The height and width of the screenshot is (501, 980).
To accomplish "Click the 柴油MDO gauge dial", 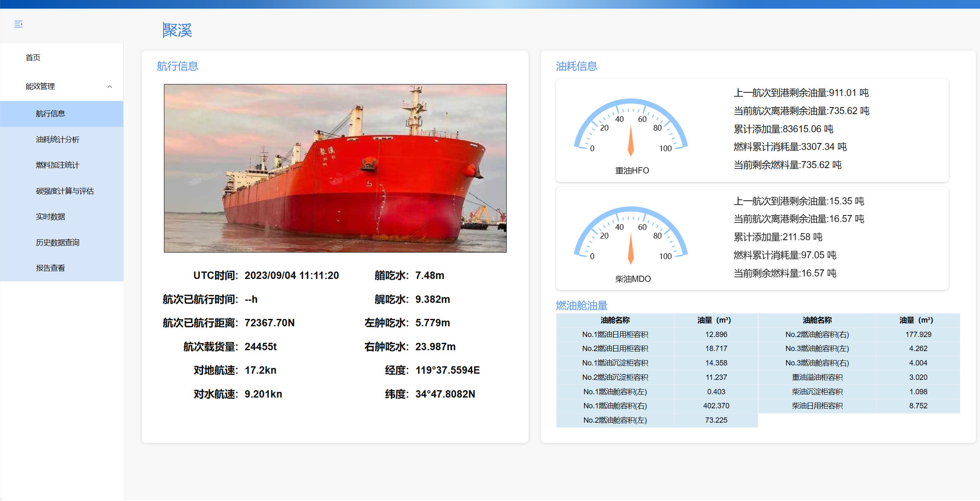I will [x=631, y=238].
